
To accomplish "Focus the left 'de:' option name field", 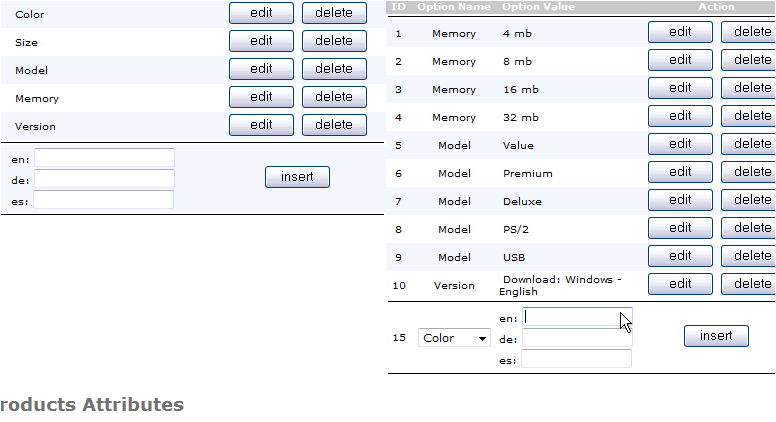I will click(x=104, y=178).
